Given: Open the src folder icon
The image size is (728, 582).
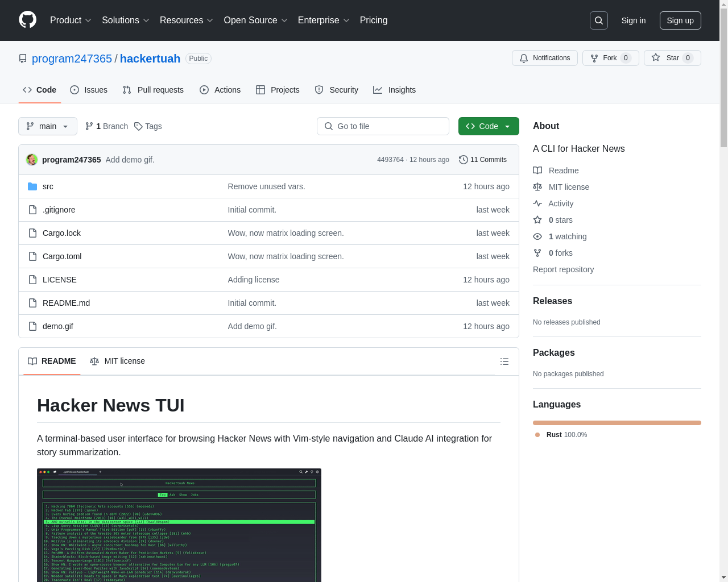Looking at the screenshot, I should point(32,186).
